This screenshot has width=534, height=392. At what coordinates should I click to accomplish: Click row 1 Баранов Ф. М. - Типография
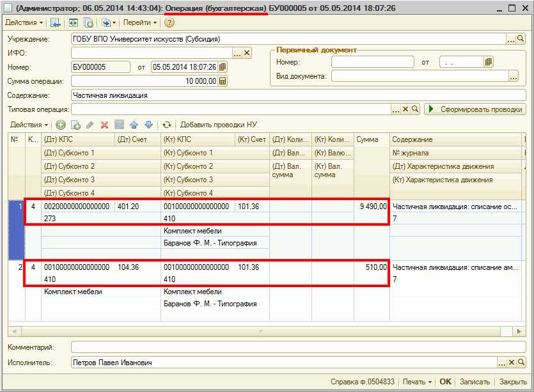coord(215,243)
